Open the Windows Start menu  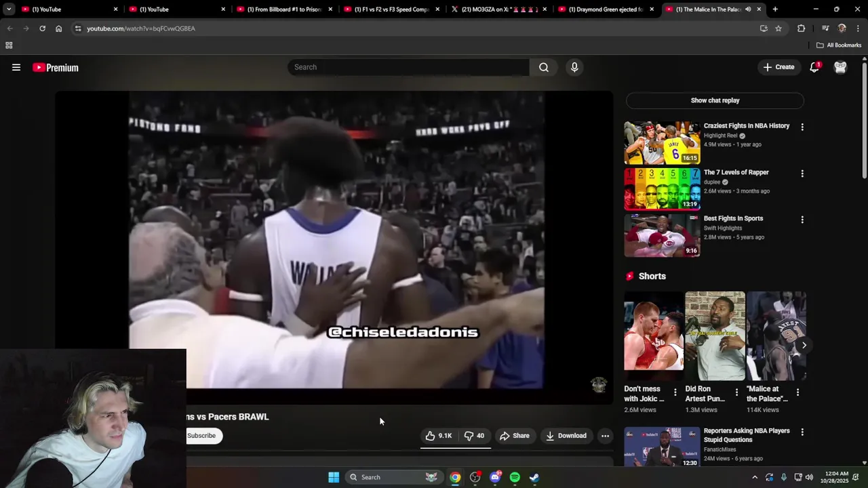click(x=334, y=477)
